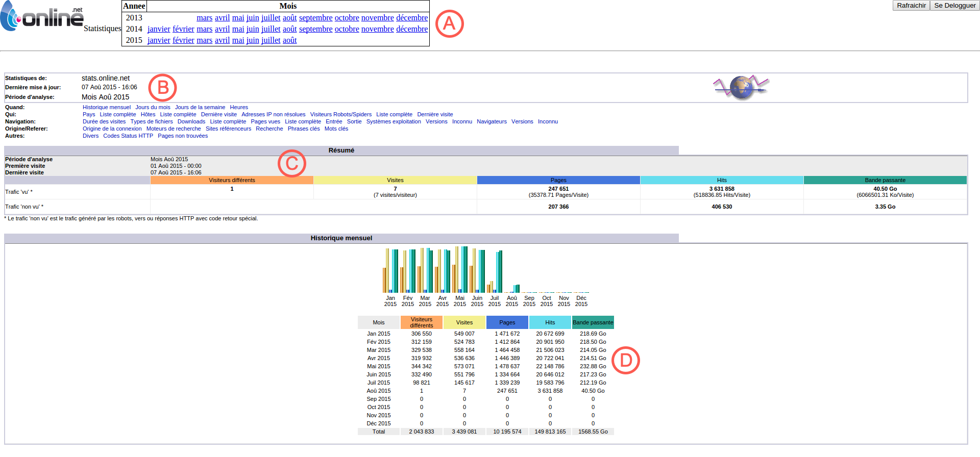Screen dimensions: 980x457
Task: Click the Mai 2015 bars in chart
Action: pyautogui.click(x=459, y=270)
